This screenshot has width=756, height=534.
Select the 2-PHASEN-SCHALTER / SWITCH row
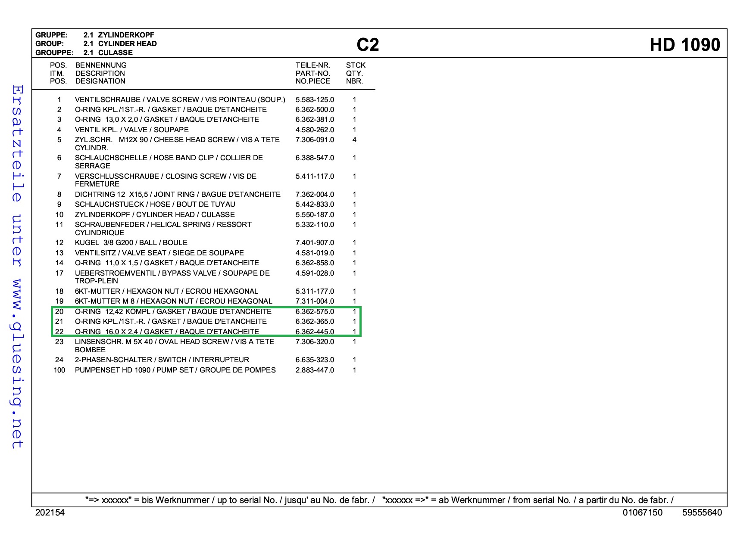pos(162,360)
